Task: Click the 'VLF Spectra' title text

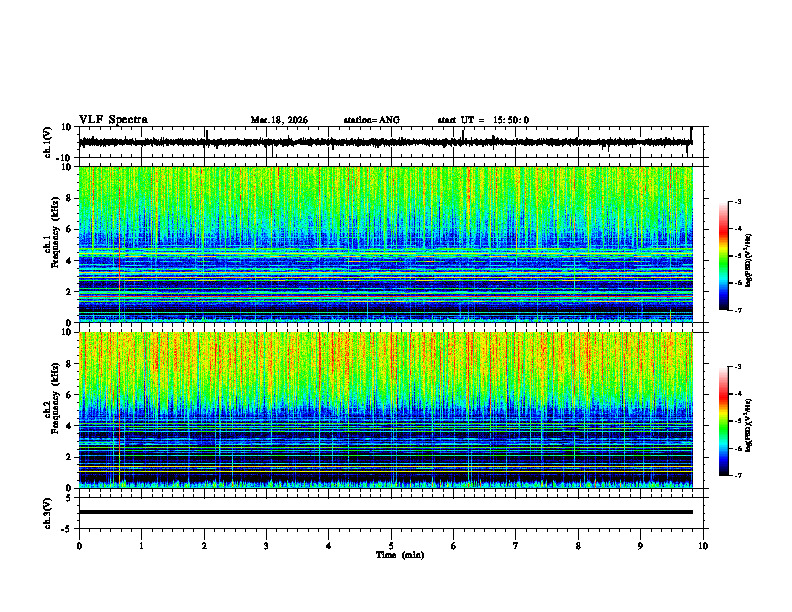Action: tap(113, 120)
